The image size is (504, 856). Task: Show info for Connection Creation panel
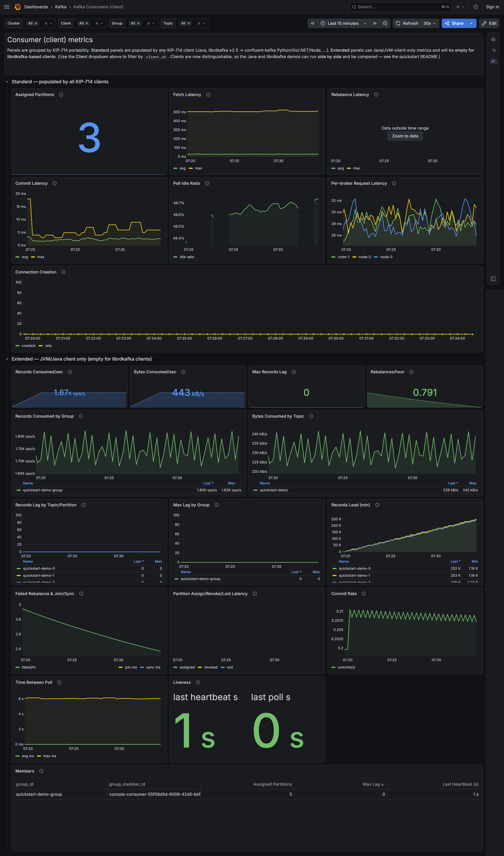[x=63, y=272]
